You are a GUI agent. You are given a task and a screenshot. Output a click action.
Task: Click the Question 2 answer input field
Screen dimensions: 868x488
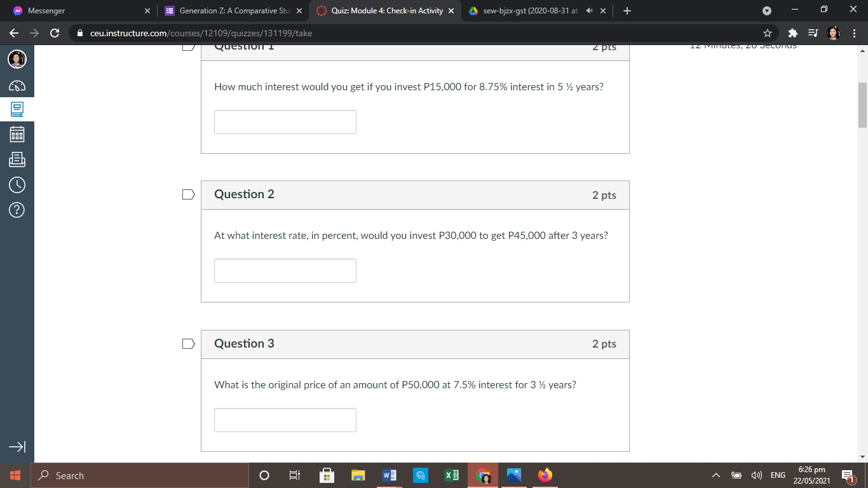(285, 271)
